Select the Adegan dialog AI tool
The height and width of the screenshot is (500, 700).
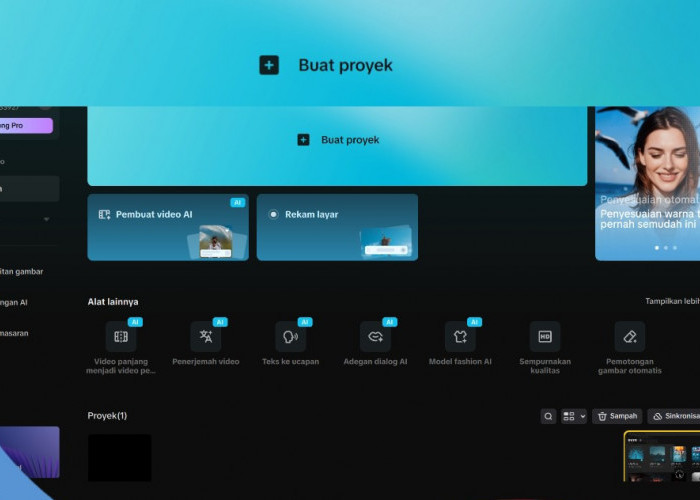(376, 337)
